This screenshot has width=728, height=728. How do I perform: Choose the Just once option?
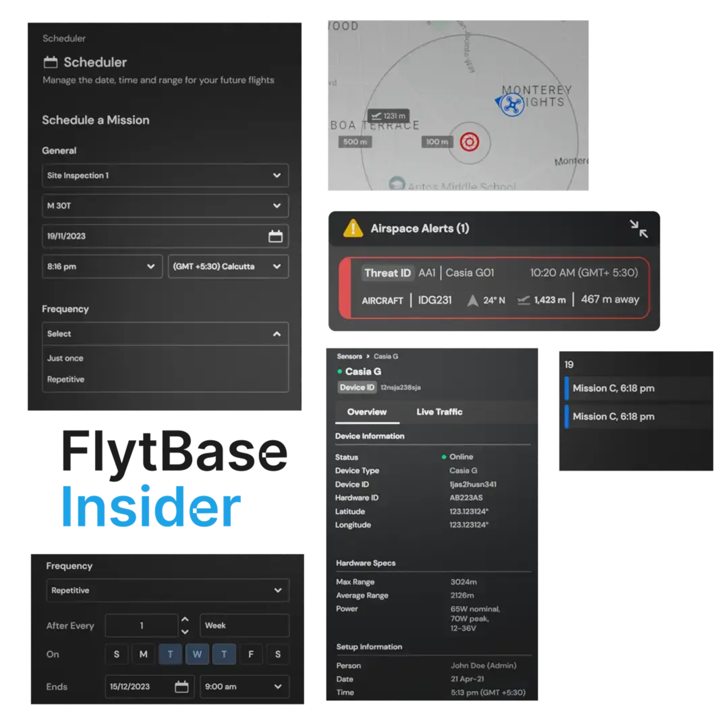pyautogui.click(x=65, y=358)
